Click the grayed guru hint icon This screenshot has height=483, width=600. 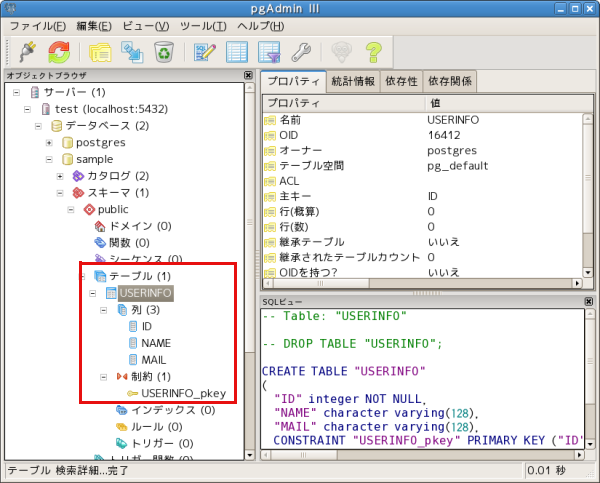(341, 52)
